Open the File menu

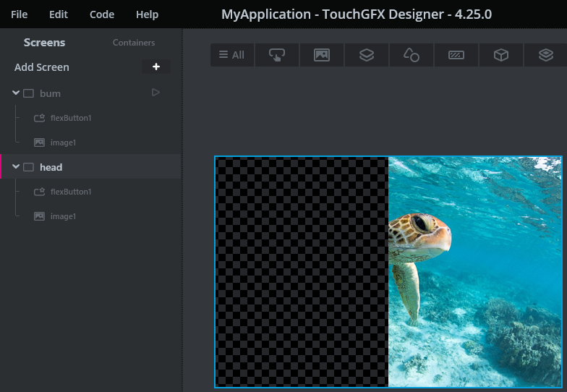[20, 14]
